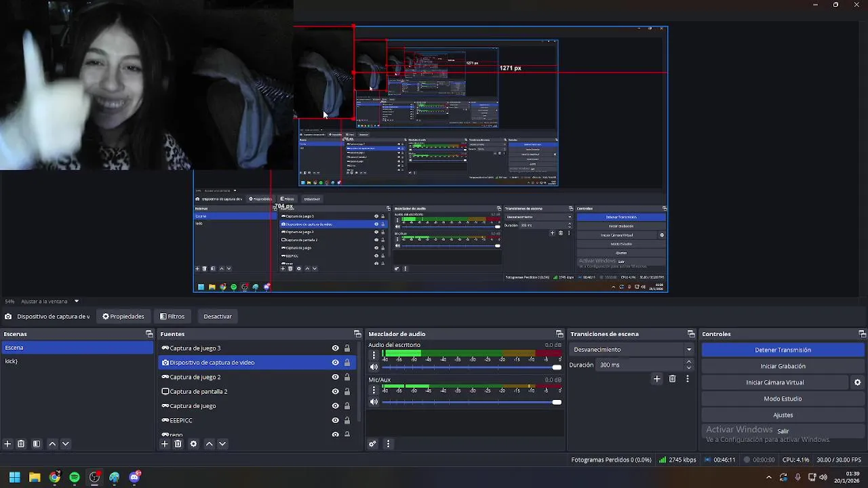Image resolution: width=868 pixels, height=488 pixels.
Task: Select the kick} scene
Action: [77, 361]
